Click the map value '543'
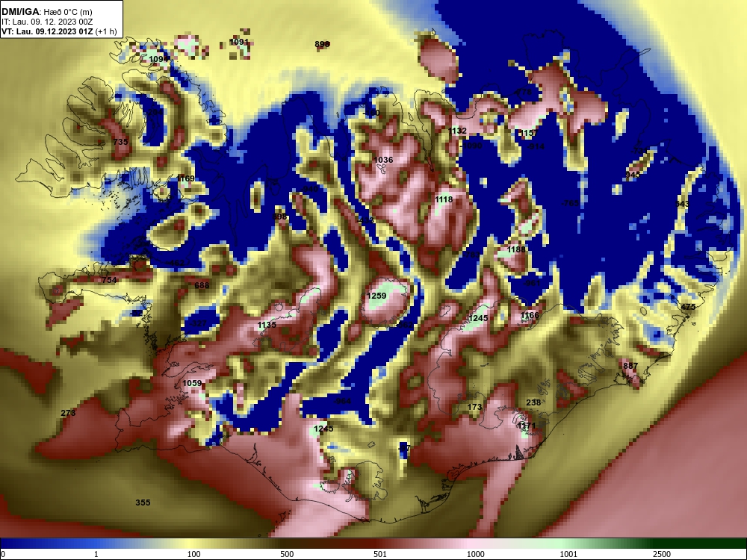 (x=682, y=204)
